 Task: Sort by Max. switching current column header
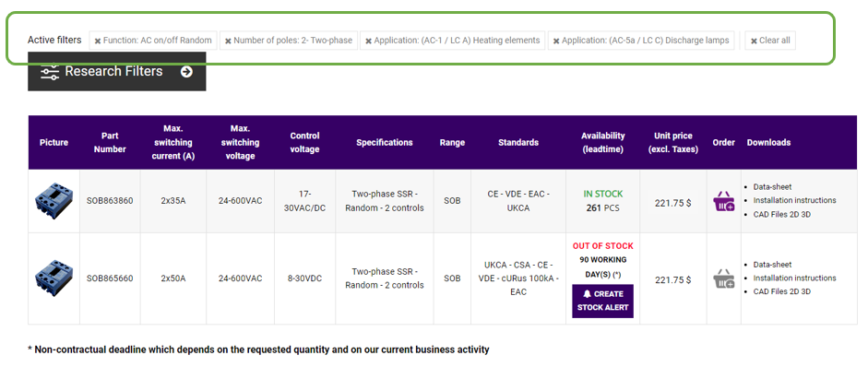pos(173,142)
